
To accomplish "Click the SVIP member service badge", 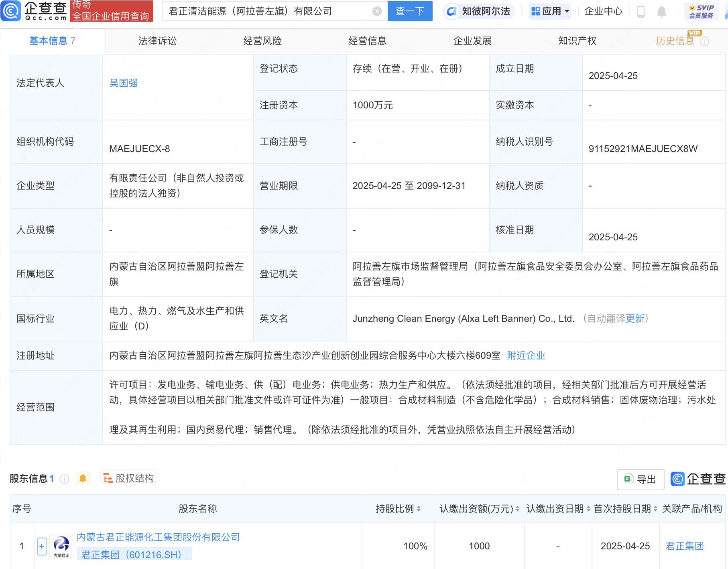I will [701, 11].
